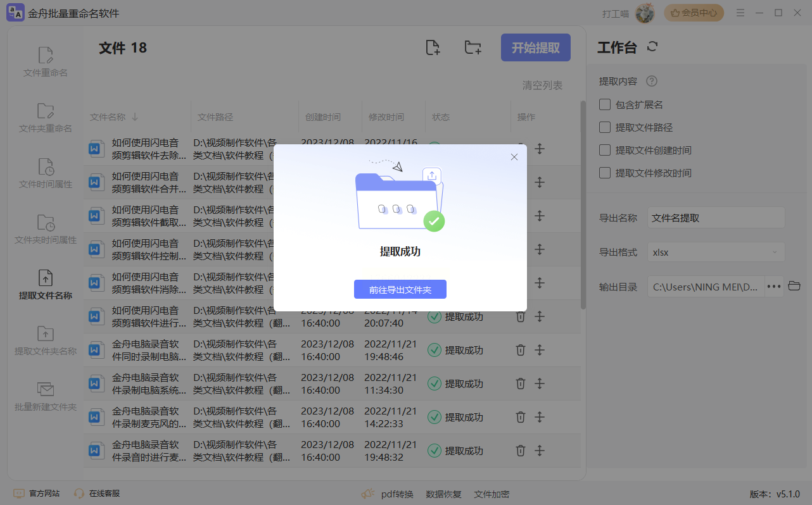Screen dimensions: 812x505
Task: Open the output directory browse ellipsis
Action: click(x=774, y=286)
